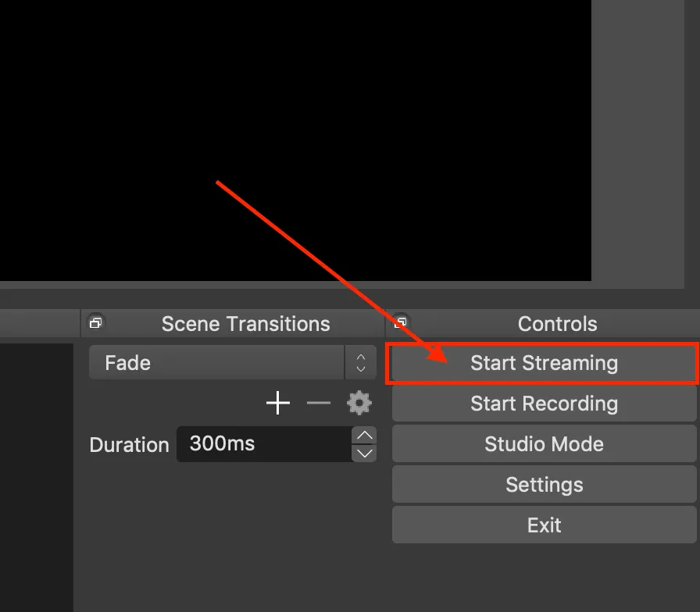The image size is (700, 612).
Task: Click the Scene Transitions panel header
Action: click(245, 323)
